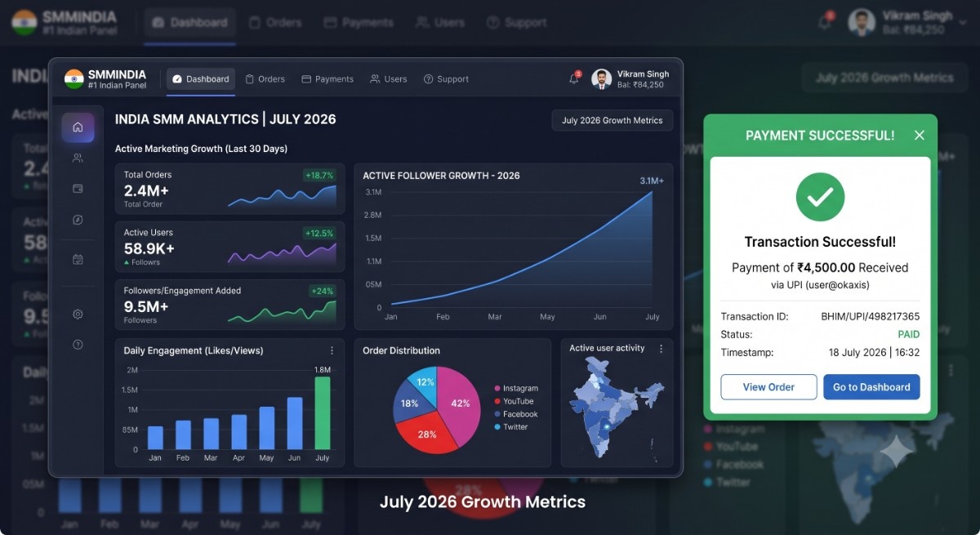Open Home in the front panel sidebar

[x=78, y=127]
